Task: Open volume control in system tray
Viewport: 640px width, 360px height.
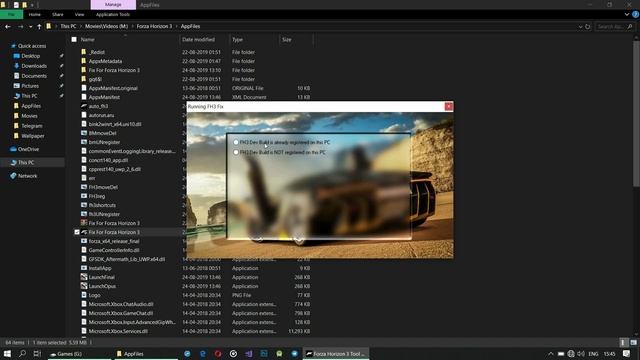Action: tap(581, 354)
